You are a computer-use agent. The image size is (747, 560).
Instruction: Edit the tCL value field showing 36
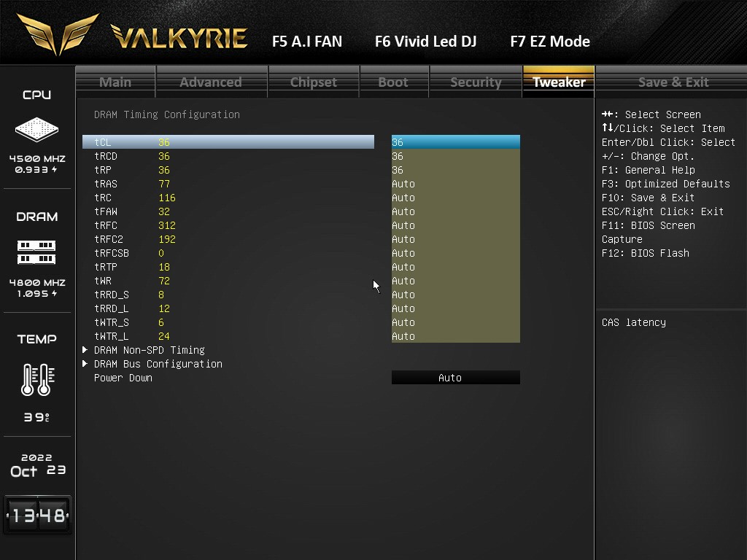[x=455, y=142]
